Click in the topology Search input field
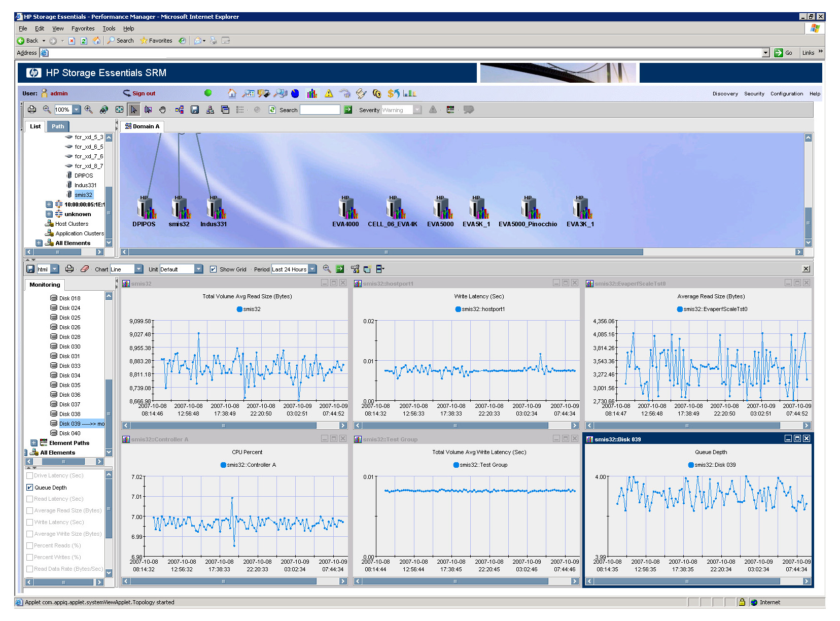 (320, 110)
